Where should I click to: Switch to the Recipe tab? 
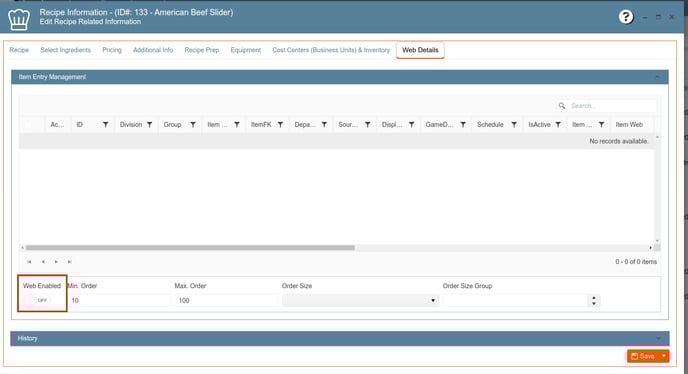[x=19, y=50]
